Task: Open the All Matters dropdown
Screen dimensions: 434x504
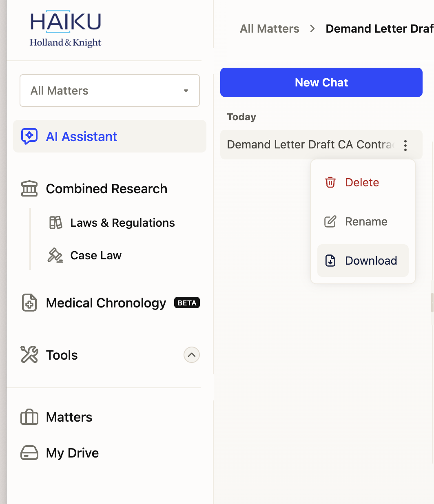Action: tap(109, 91)
